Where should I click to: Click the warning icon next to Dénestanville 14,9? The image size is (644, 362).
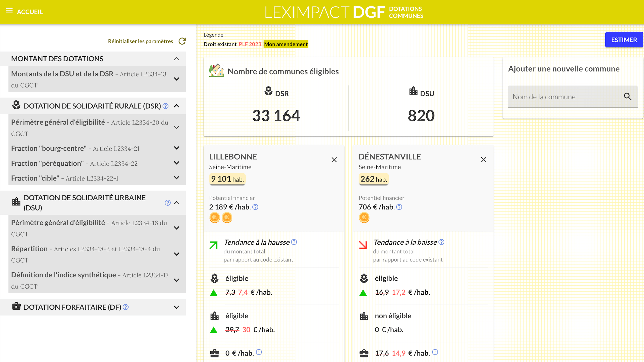435,353
